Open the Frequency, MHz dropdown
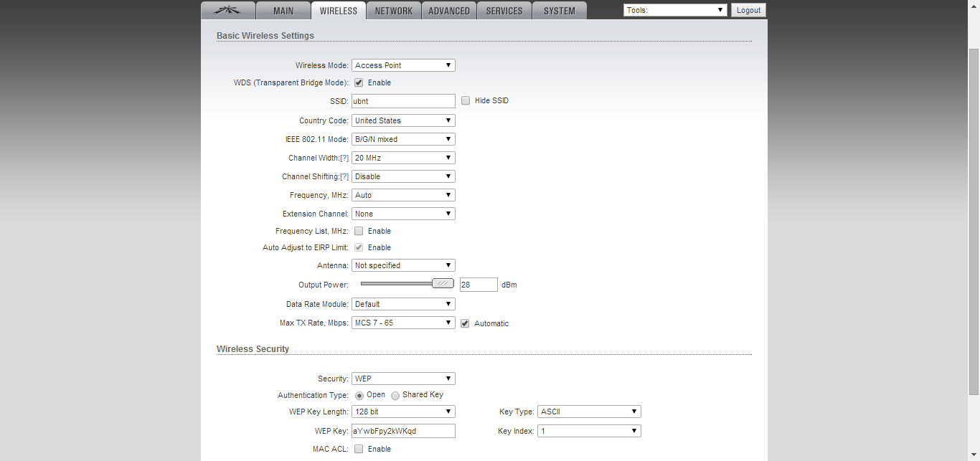The image size is (980, 461). pos(403,195)
